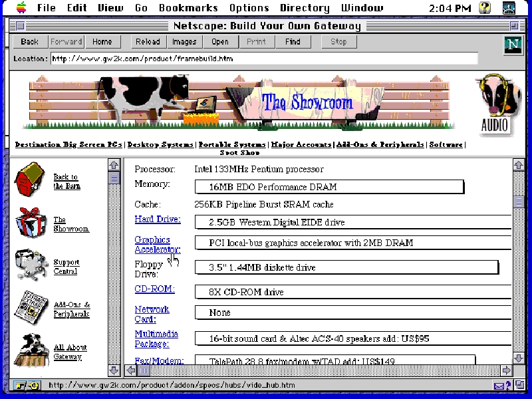Click the Open toolbar button
This screenshot has height=399, width=532.
tap(220, 42)
